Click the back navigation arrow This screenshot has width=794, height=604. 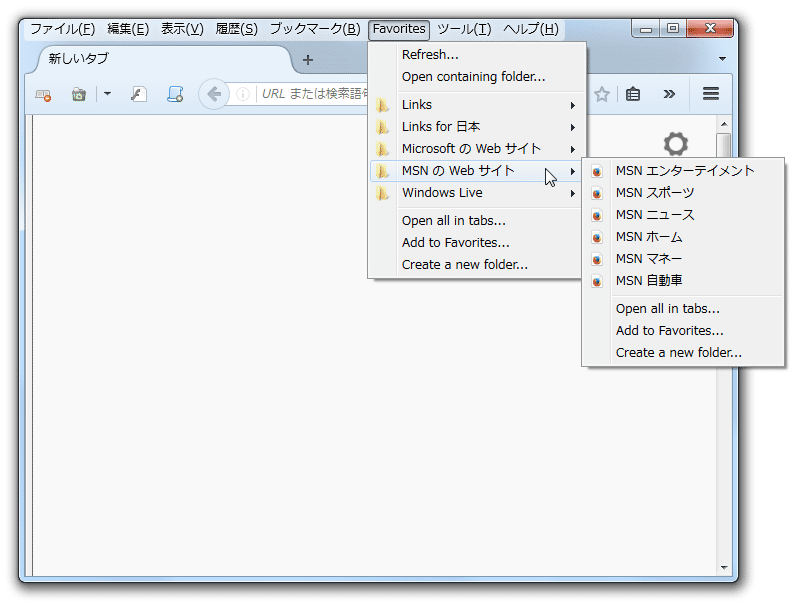tap(214, 94)
